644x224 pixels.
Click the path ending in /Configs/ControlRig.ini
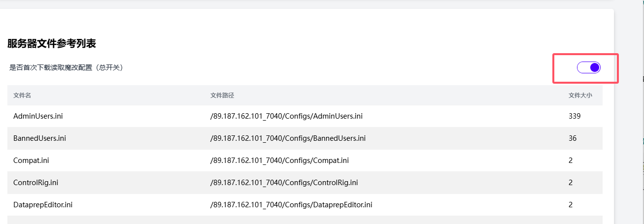point(284,183)
